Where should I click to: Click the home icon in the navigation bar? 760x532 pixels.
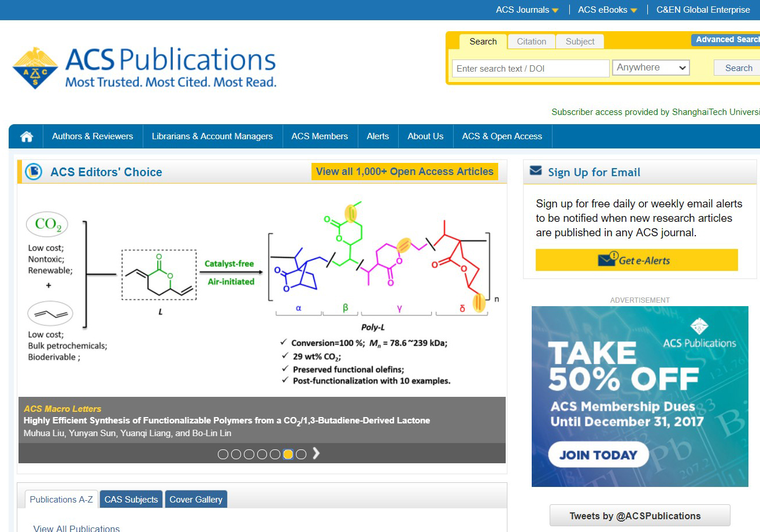(25, 136)
